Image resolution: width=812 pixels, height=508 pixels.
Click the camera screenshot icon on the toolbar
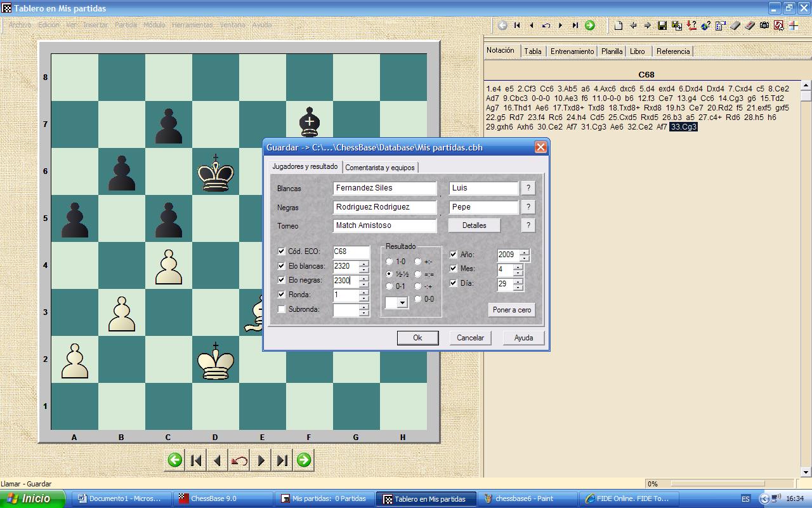tap(764, 25)
